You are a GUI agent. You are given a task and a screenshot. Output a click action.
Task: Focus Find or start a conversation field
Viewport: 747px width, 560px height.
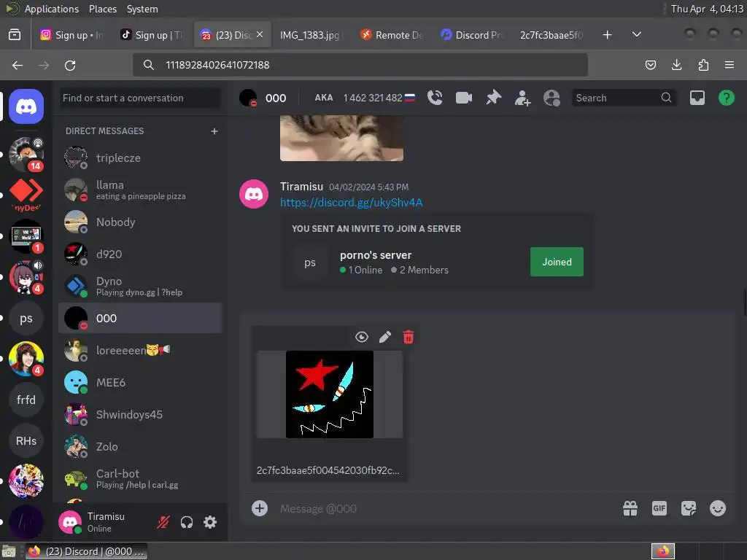tap(139, 98)
